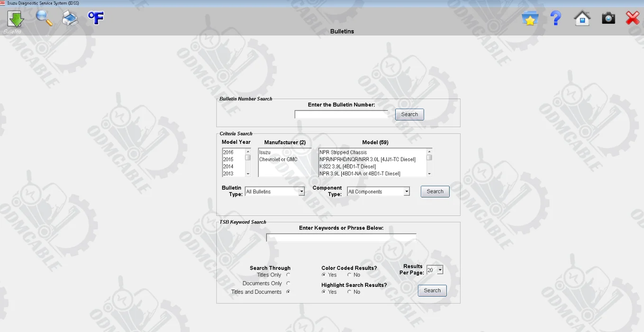Click the printer icon in the toolbar
The height and width of the screenshot is (332, 644).
pyautogui.click(x=70, y=18)
